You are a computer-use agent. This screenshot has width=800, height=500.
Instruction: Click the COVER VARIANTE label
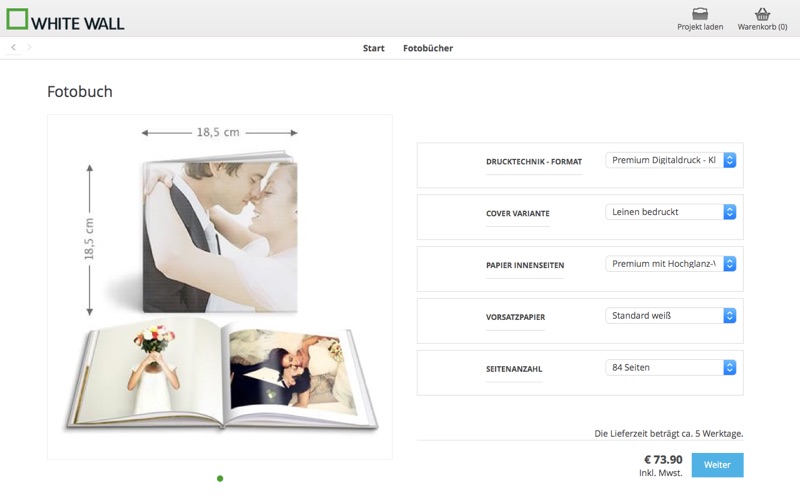[x=517, y=213]
